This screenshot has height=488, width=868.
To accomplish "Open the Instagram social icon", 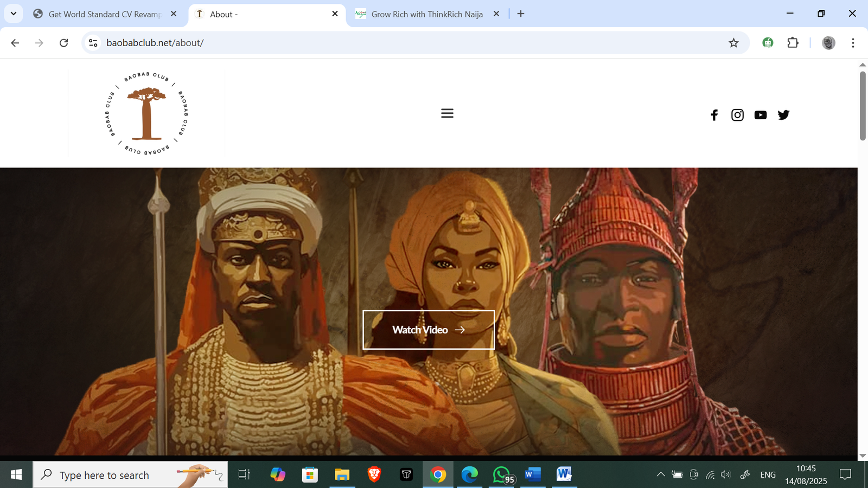I will pos(737,115).
